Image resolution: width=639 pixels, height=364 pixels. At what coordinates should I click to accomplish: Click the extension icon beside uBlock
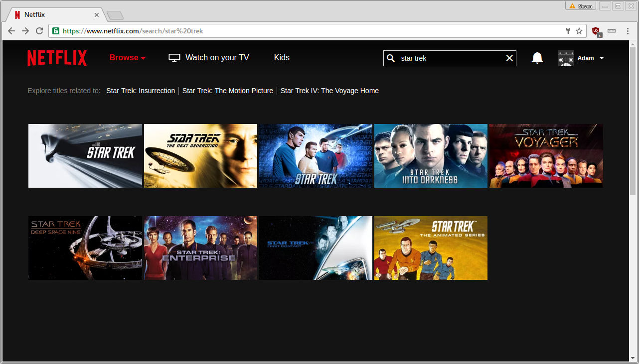612,31
